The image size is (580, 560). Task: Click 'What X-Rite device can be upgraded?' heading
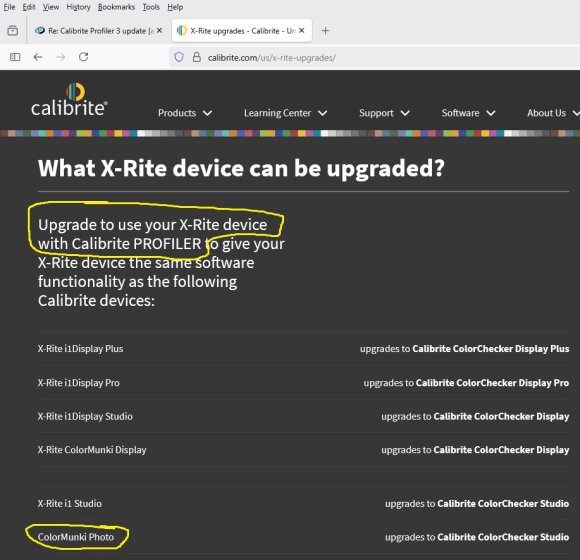coord(241,169)
